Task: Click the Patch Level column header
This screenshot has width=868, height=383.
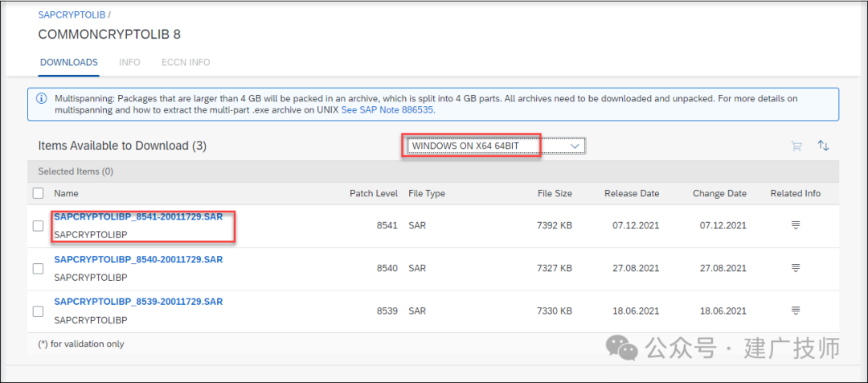Action: [x=374, y=193]
